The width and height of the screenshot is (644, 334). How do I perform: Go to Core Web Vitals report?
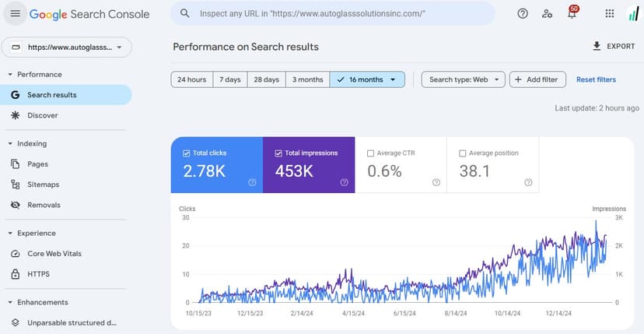pos(54,254)
